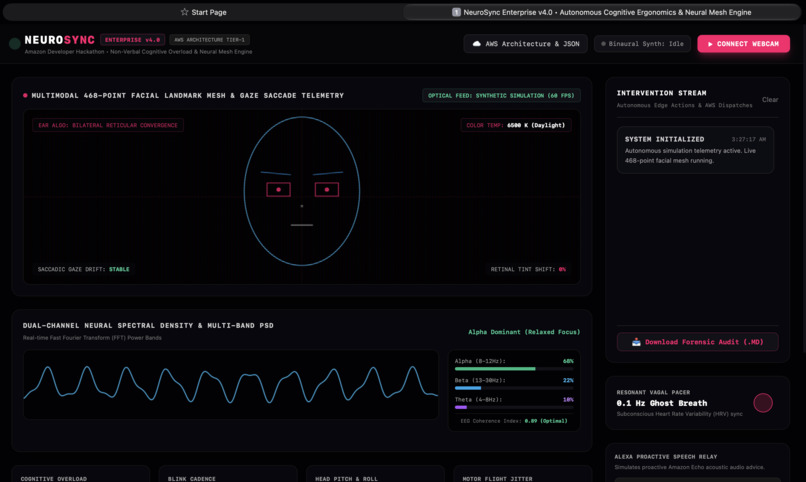806x482 pixels.
Task: Click the Cognitive Overload card title
Action: (x=53, y=478)
